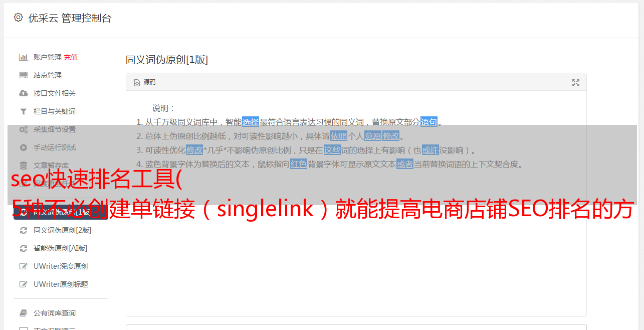This screenshot has height=330, width=644.
Task: Toggle fullscreen editor expand icon
Action: click(x=576, y=83)
